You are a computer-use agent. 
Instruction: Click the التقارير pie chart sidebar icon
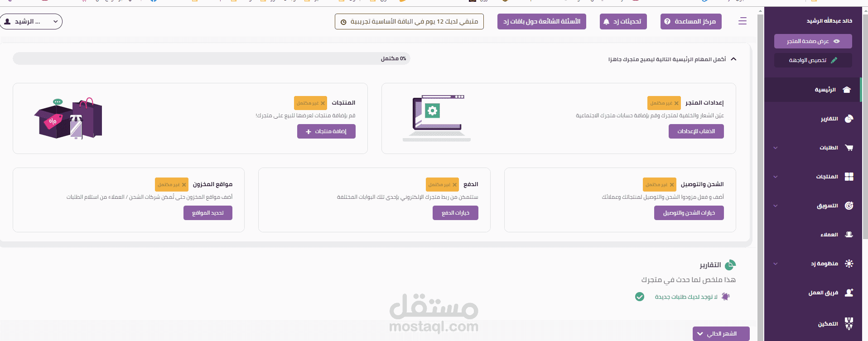tap(849, 119)
